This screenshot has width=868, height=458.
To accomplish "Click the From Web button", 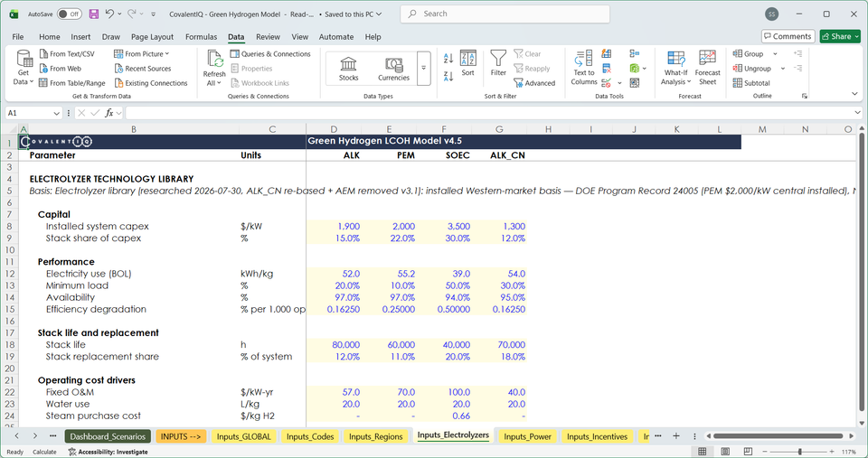I will click(x=61, y=69).
